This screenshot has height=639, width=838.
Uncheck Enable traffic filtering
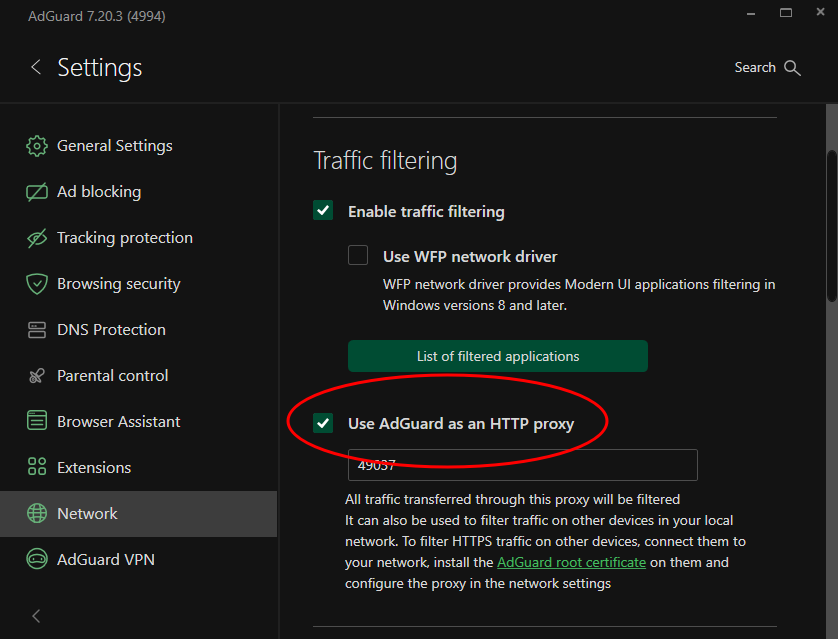323,211
